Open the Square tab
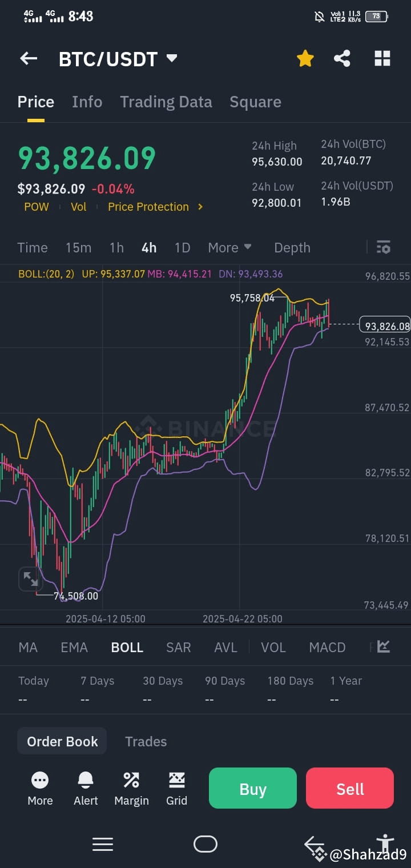Viewport: 411px width, 868px height. (x=255, y=102)
